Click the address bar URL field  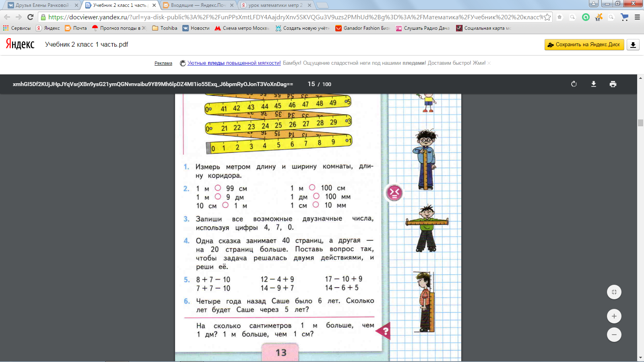pos(295,17)
